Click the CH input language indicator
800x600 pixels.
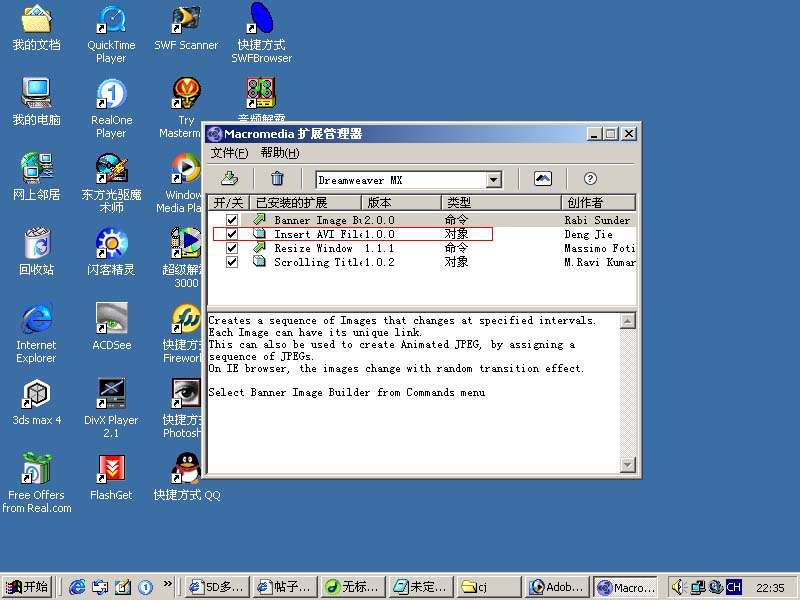tap(734, 587)
